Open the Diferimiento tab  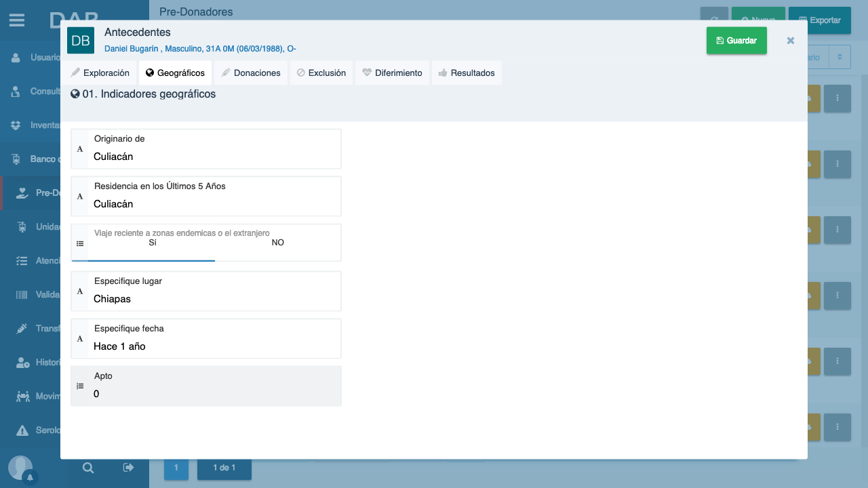(x=392, y=73)
